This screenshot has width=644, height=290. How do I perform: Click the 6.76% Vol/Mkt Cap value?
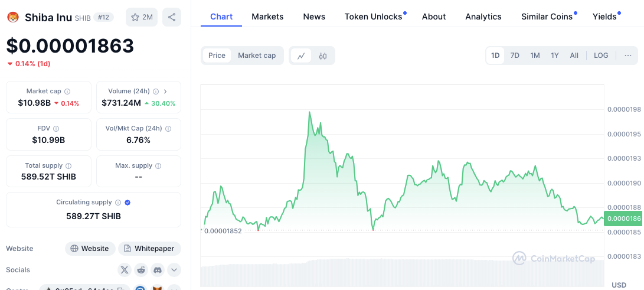(138, 140)
